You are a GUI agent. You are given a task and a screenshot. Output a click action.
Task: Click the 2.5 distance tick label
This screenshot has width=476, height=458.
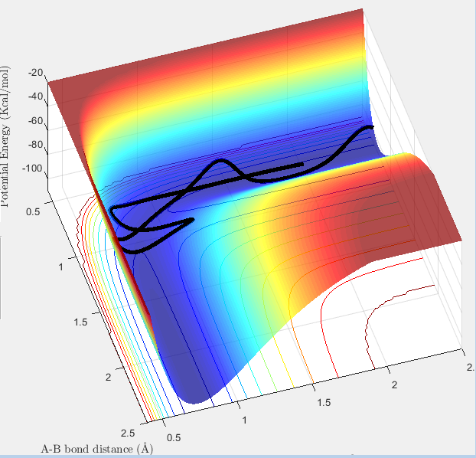pos(128,433)
